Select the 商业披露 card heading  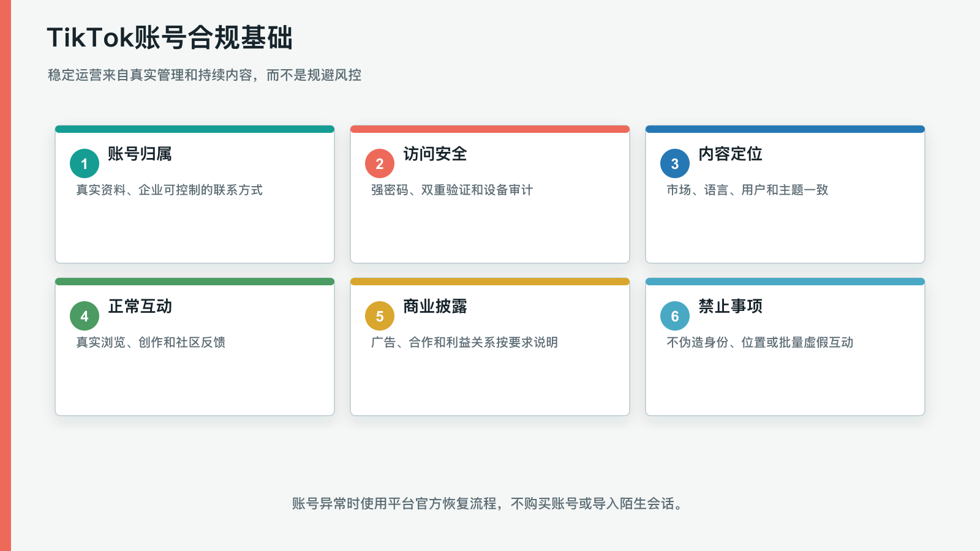tap(435, 306)
